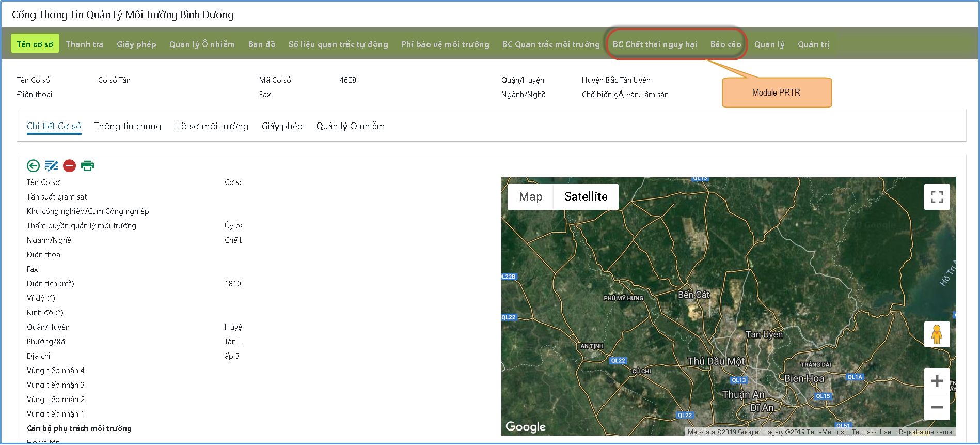Click the Địa chỉ value ấp 3

(x=232, y=356)
